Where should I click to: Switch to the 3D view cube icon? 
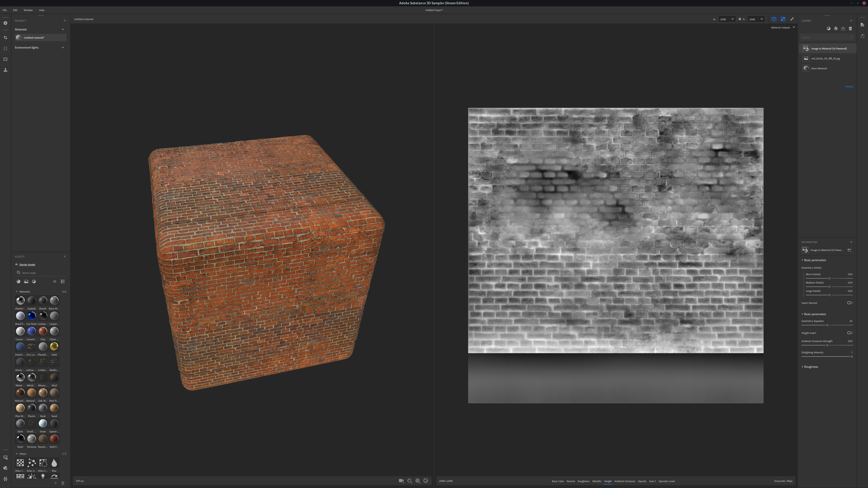pos(774,19)
